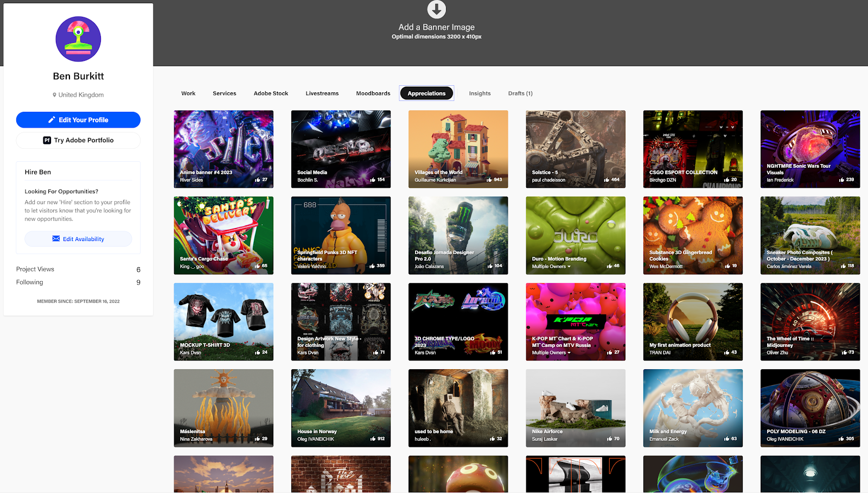Click Try Adobe Portfolio button
The width and height of the screenshot is (868, 493).
click(78, 140)
